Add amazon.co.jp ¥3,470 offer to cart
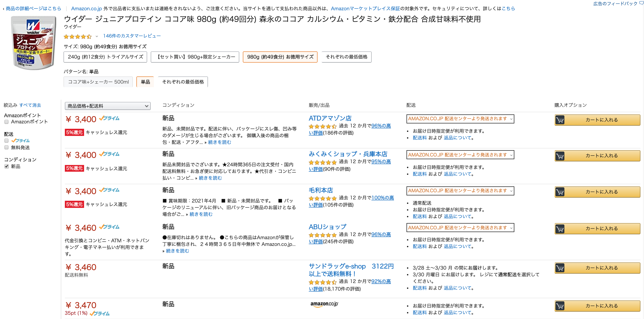The image size is (644, 319). coord(597,306)
